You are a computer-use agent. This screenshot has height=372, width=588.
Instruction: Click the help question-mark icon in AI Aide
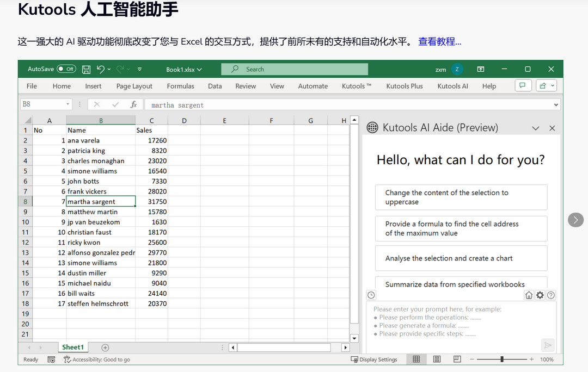pos(551,295)
